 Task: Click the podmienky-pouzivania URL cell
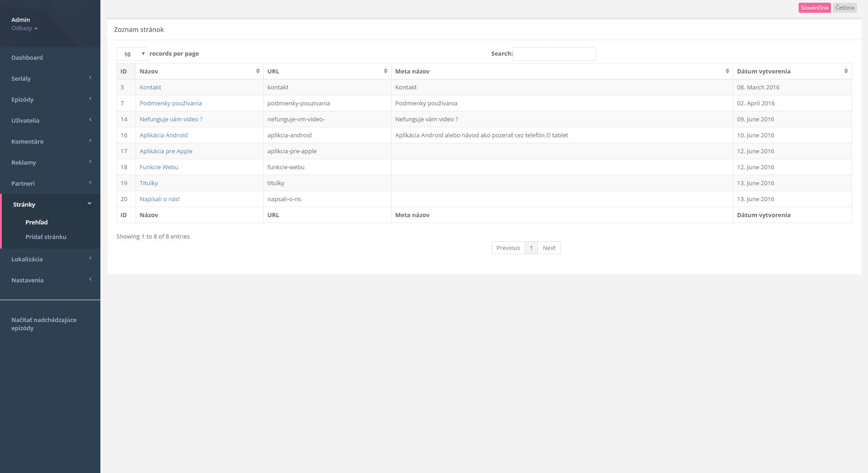pos(327,103)
